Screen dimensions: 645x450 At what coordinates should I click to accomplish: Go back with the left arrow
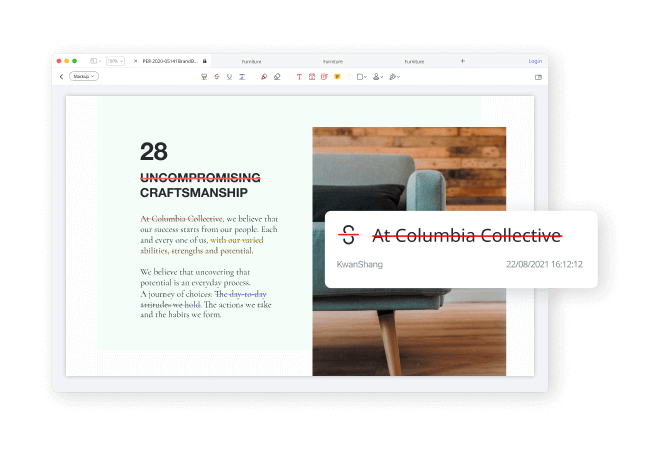pyautogui.click(x=61, y=77)
